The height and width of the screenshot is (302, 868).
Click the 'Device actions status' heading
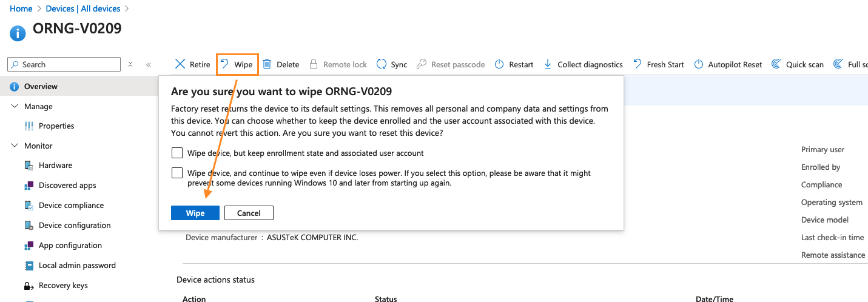pos(215,280)
